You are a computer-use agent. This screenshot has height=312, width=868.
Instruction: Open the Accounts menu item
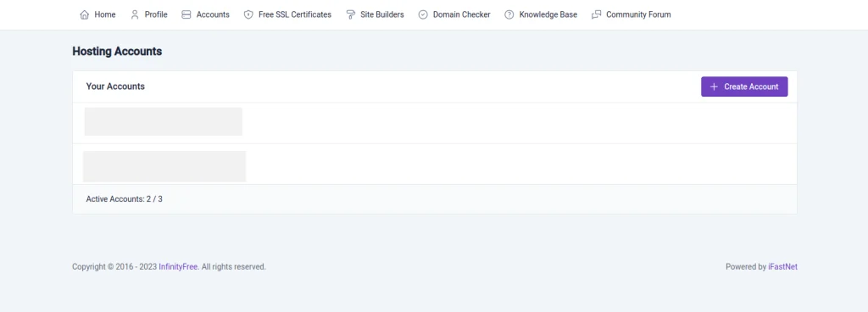(205, 15)
